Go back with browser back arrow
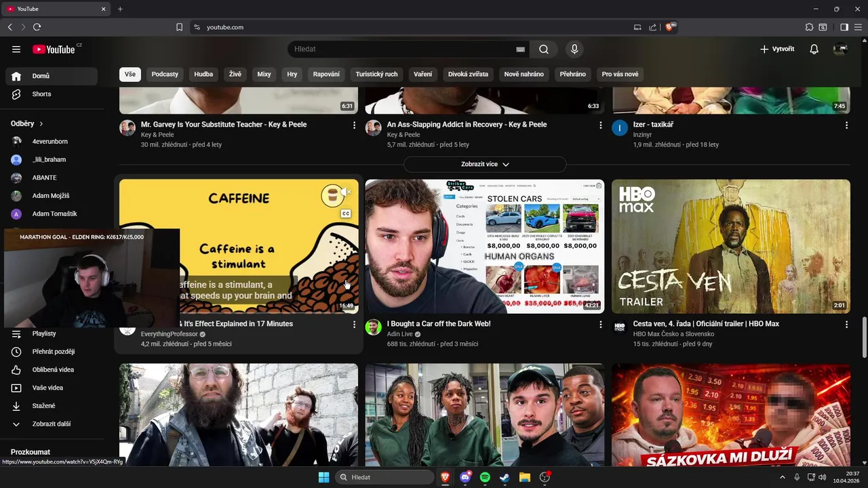The image size is (868, 488). [x=9, y=27]
